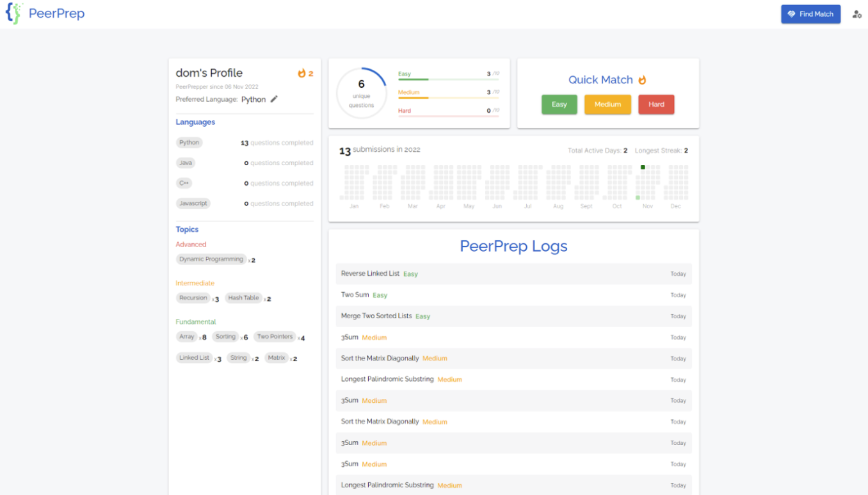Click the PeerPrep title text in header

[56, 13]
